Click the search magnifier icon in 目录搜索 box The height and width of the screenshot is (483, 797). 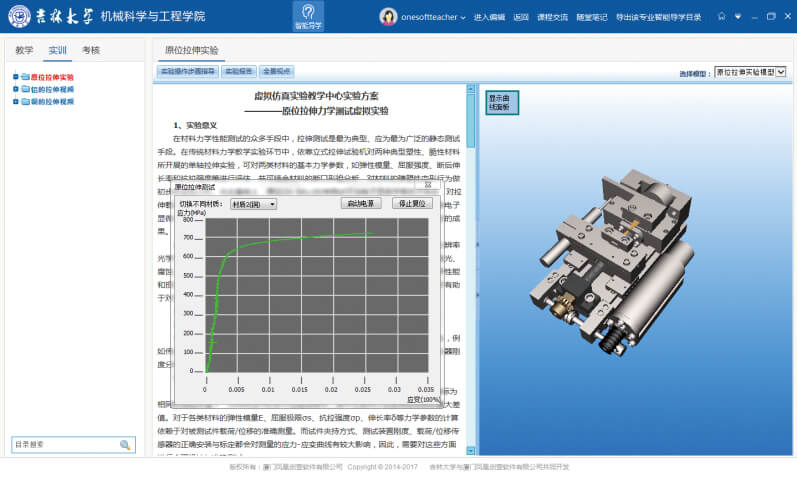coord(125,445)
